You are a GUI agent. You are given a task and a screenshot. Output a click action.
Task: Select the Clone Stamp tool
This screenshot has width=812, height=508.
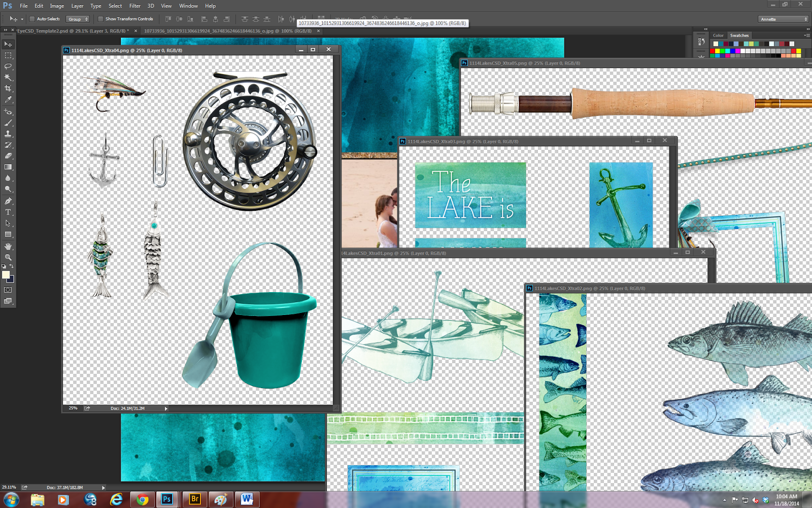click(8, 134)
